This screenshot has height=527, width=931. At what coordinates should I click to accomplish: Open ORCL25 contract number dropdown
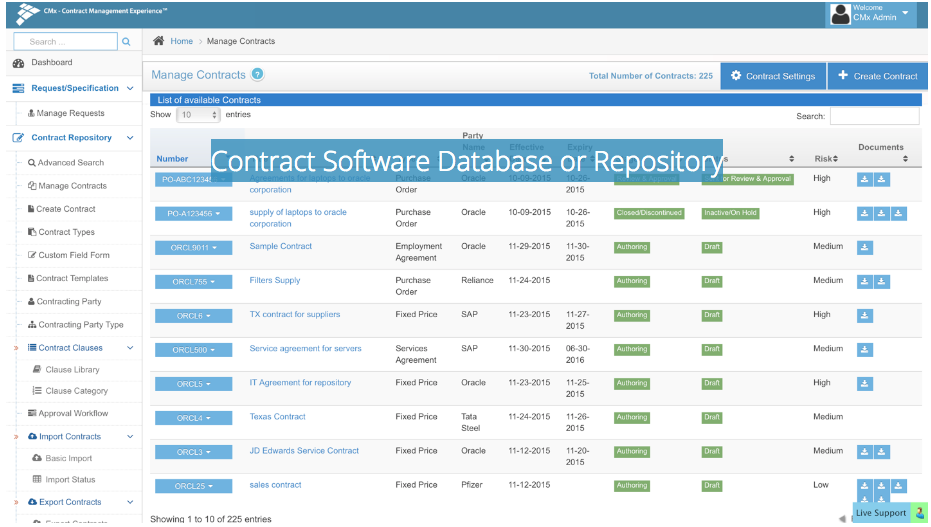click(194, 486)
